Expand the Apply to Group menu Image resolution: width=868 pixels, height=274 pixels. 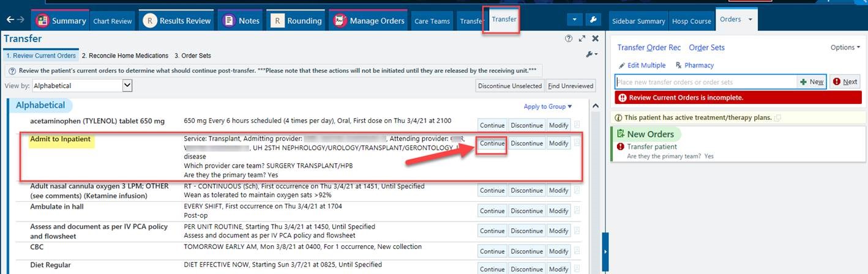tap(548, 106)
